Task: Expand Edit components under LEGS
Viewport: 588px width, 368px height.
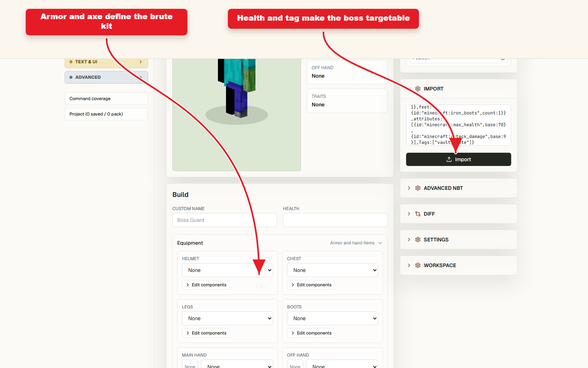Action: pos(206,333)
